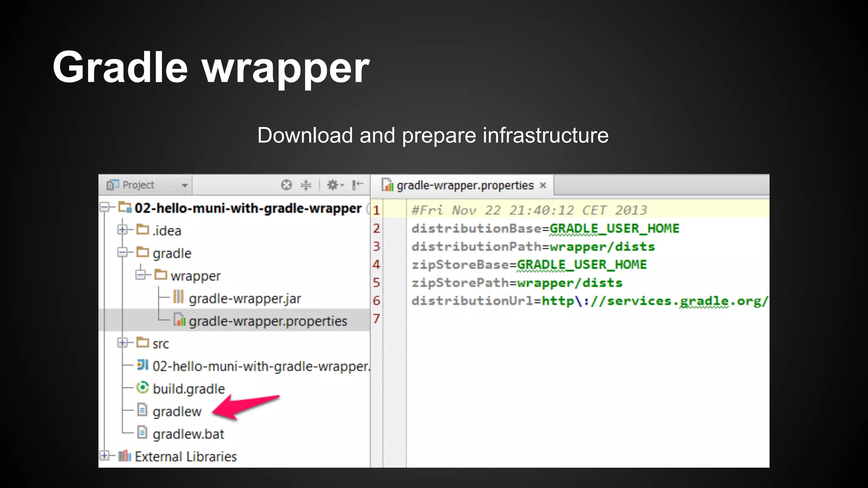Click line number 7 in the gutter
Screen dimensions: 868x488
[x=376, y=319]
